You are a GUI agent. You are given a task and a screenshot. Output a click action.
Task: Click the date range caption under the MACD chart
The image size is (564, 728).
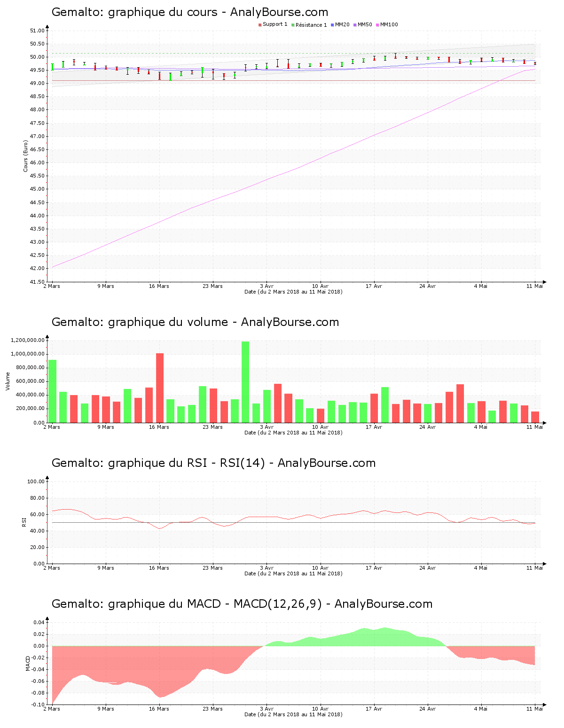[293, 714]
